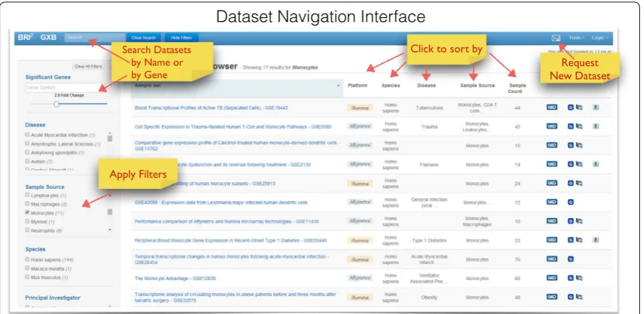Uncheck the Monocytes sample source filter
The image size is (644, 314).
point(27,213)
